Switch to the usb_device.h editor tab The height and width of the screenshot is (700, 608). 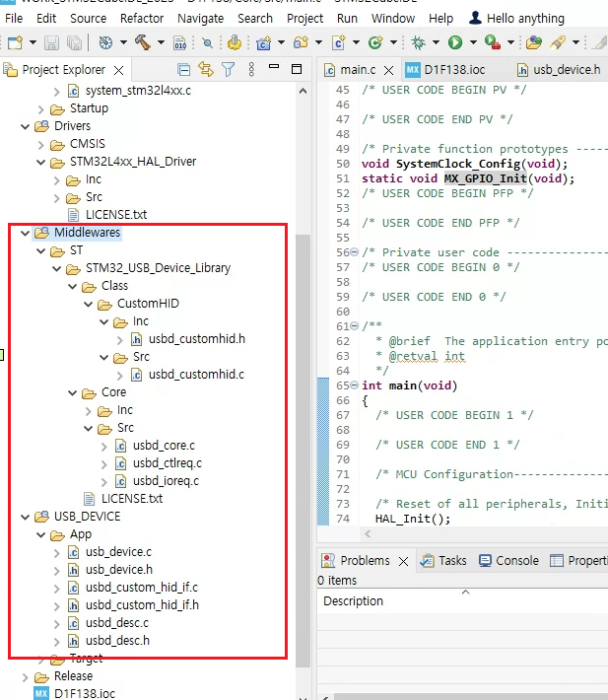click(x=560, y=70)
